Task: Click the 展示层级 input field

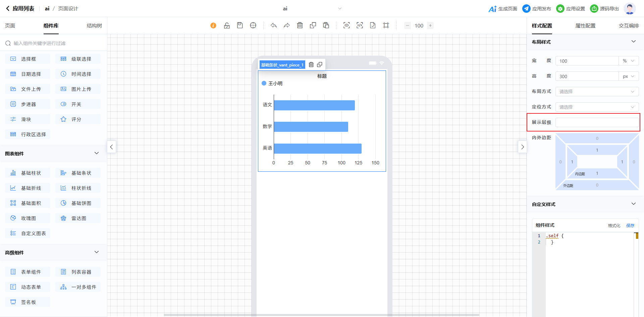Action: (x=597, y=122)
